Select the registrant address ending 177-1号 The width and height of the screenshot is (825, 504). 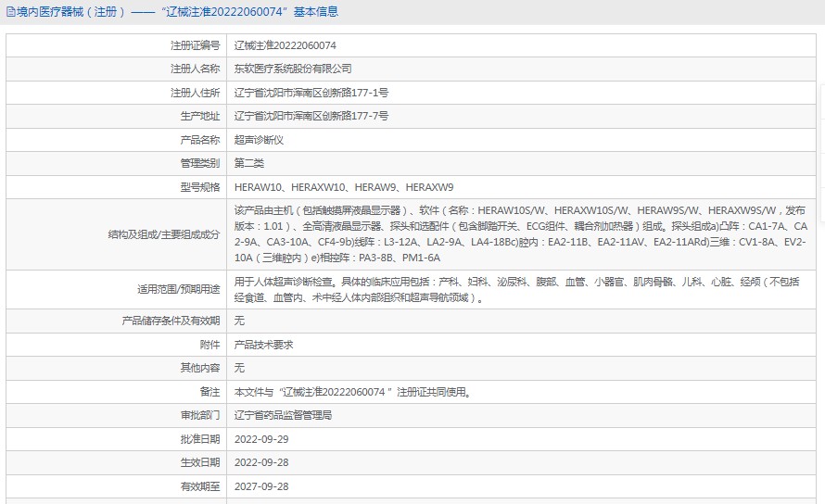pos(311,93)
